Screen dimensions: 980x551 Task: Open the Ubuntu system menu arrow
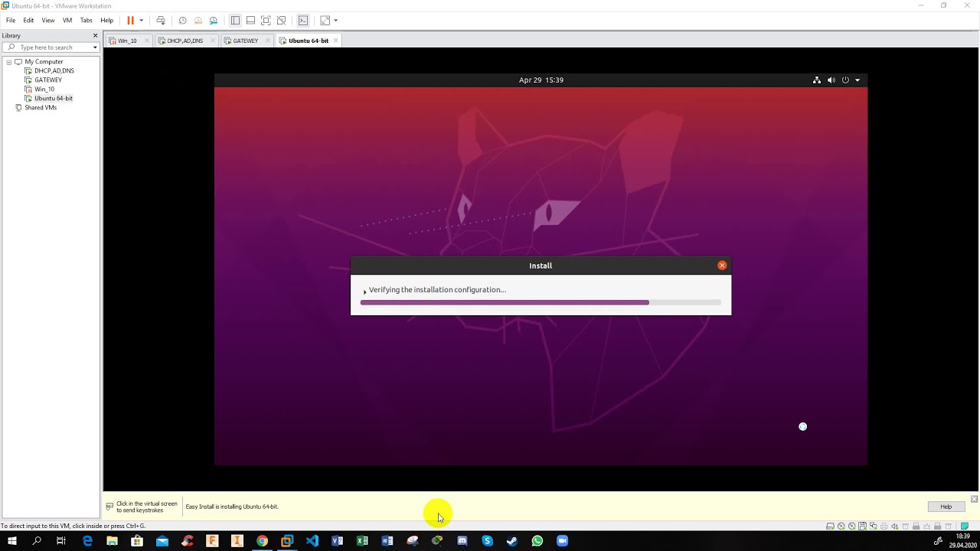[x=857, y=80]
